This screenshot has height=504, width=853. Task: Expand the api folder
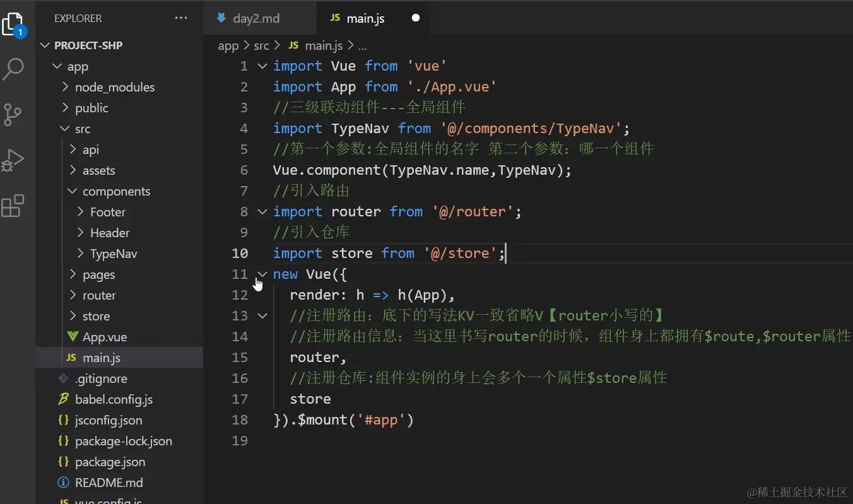point(91,149)
